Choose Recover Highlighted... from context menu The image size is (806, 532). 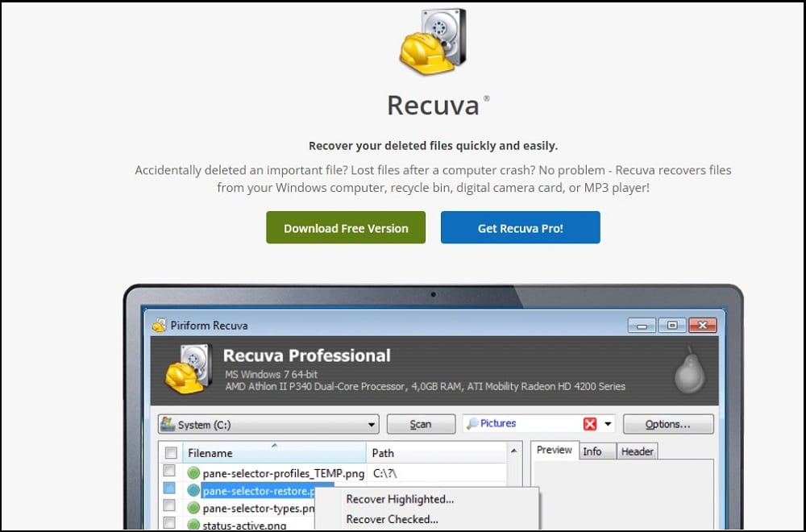(400, 499)
